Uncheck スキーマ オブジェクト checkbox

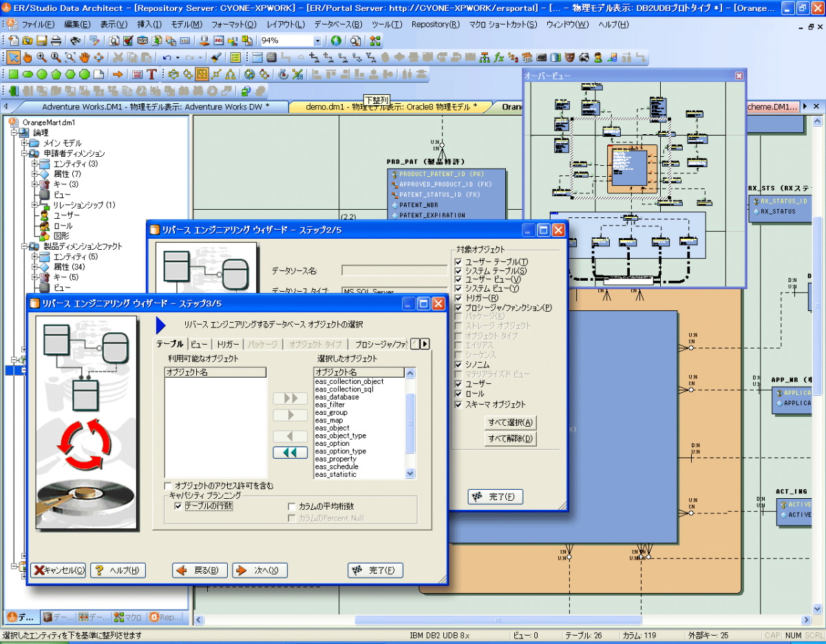coord(458,405)
